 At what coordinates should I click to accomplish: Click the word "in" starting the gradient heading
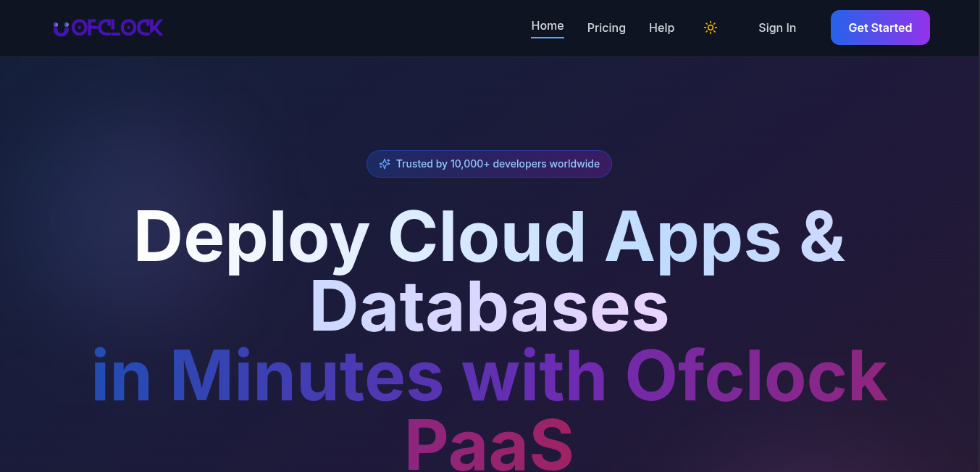pos(121,377)
